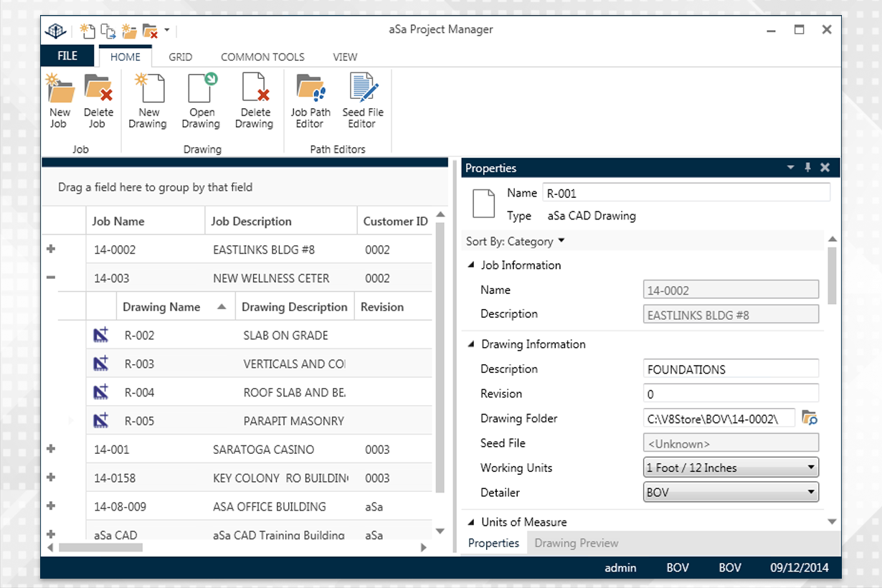
Task: Expand job 14-0002 row
Action: [51, 249]
